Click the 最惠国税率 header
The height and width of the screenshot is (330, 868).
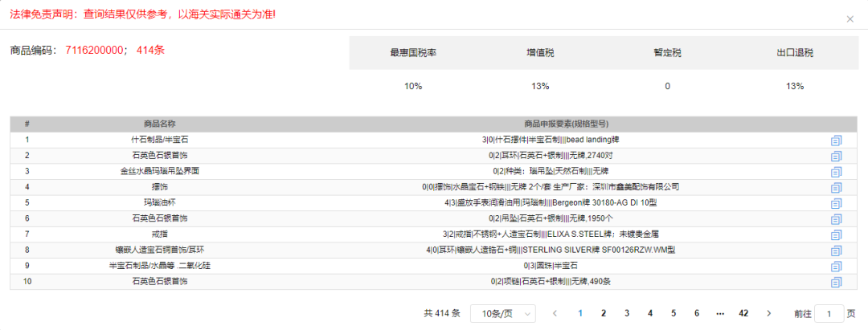[413, 53]
